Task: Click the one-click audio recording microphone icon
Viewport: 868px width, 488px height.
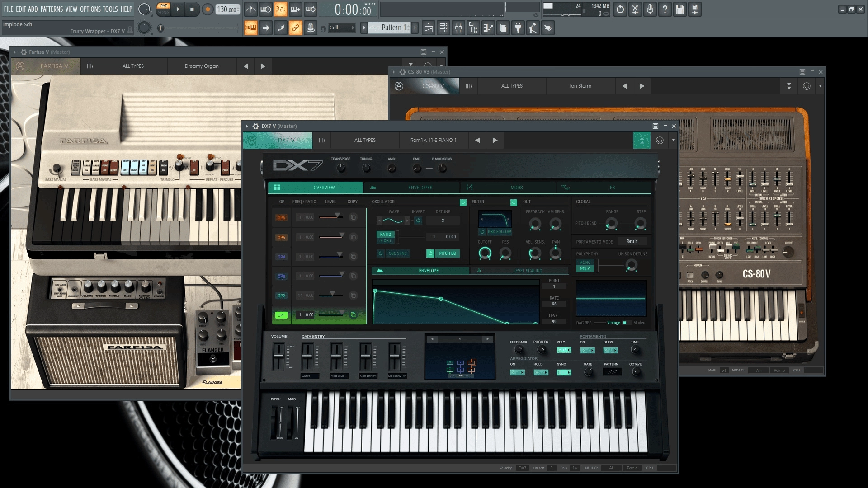Action: tap(650, 9)
